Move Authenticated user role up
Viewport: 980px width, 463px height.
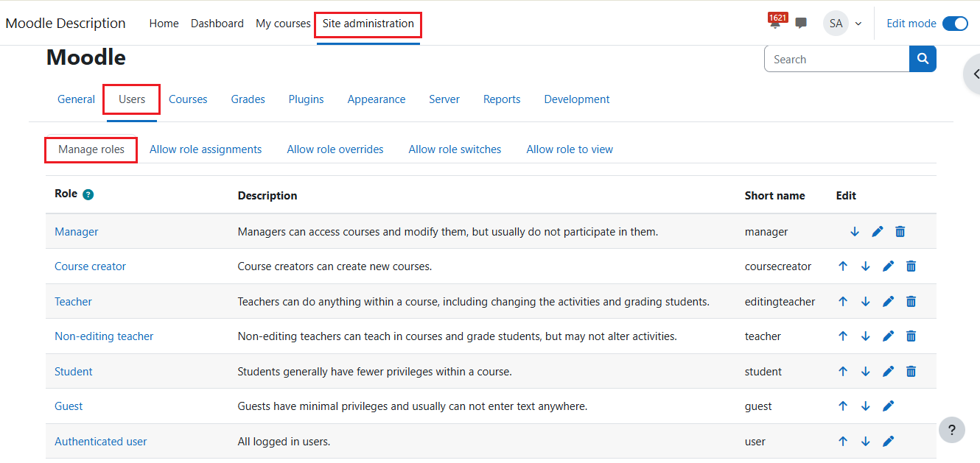(x=844, y=442)
